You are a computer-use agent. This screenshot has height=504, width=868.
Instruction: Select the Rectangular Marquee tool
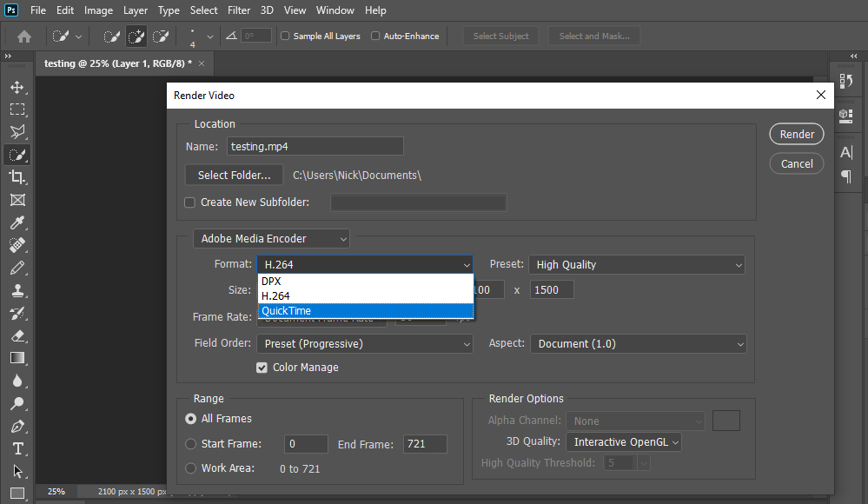[17, 109]
